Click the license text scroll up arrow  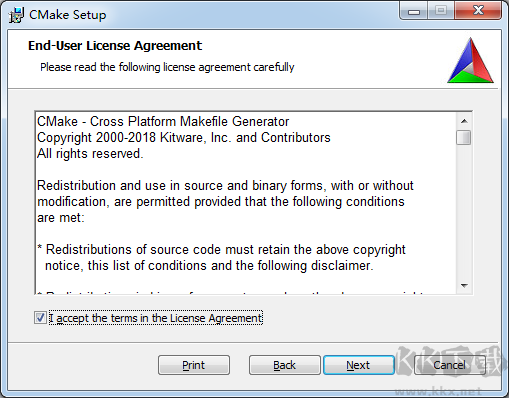[x=464, y=121]
